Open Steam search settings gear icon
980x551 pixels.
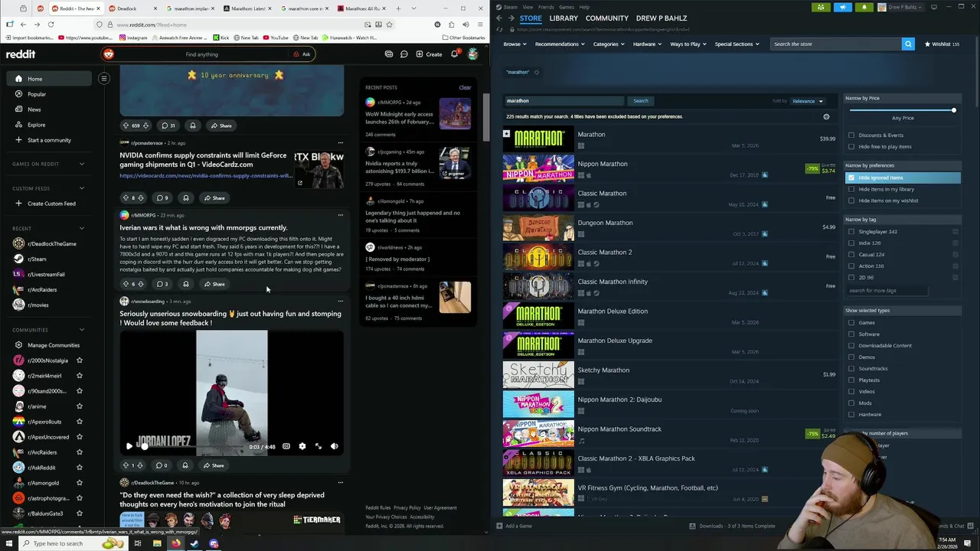click(x=826, y=117)
